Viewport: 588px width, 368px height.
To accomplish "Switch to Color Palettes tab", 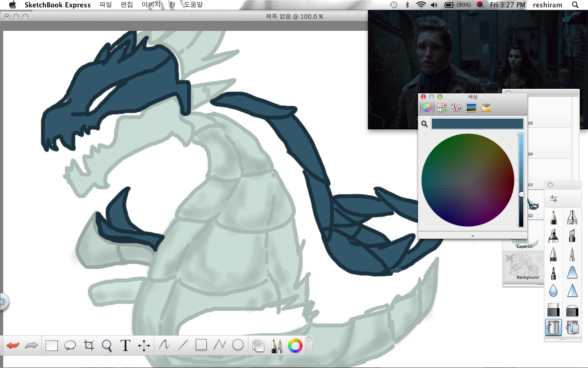I will (457, 108).
